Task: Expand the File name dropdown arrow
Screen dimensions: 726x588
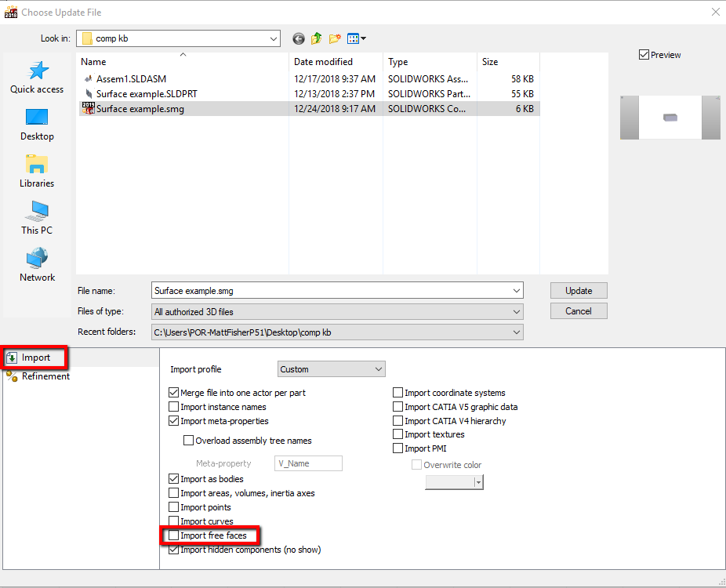Action: pyautogui.click(x=516, y=291)
